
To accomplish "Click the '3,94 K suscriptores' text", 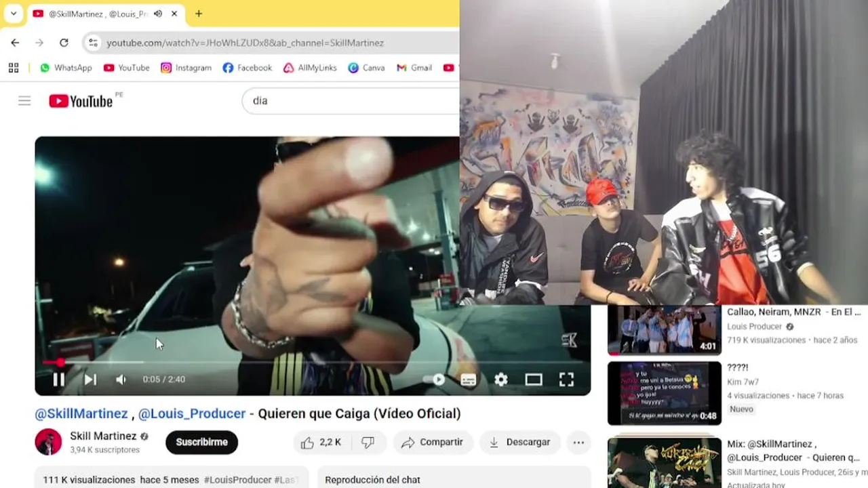I will pyautogui.click(x=105, y=450).
